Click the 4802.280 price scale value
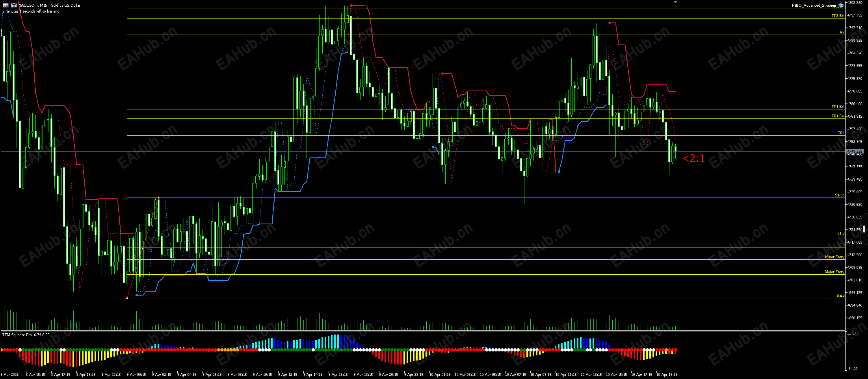This screenshot has width=868, height=379. 855,3
